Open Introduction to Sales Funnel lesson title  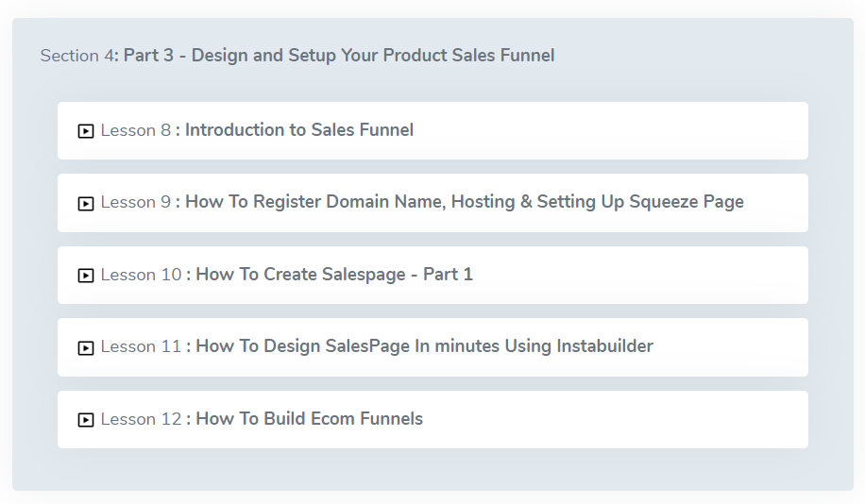pos(299,129)
